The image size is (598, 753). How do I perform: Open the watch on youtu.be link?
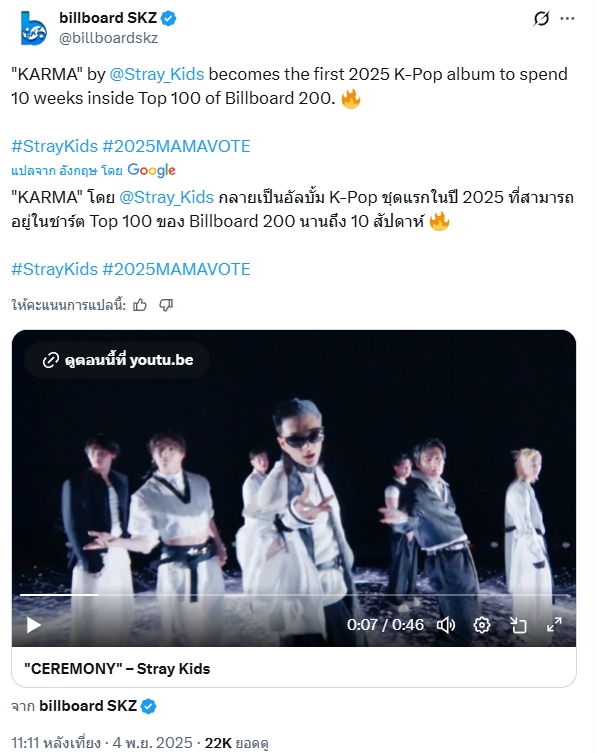click(117, 360)
